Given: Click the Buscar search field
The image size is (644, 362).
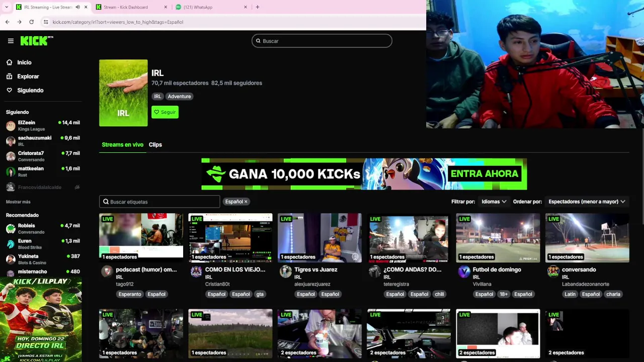Looking at the screenshot, I should (x=322, y=41).
